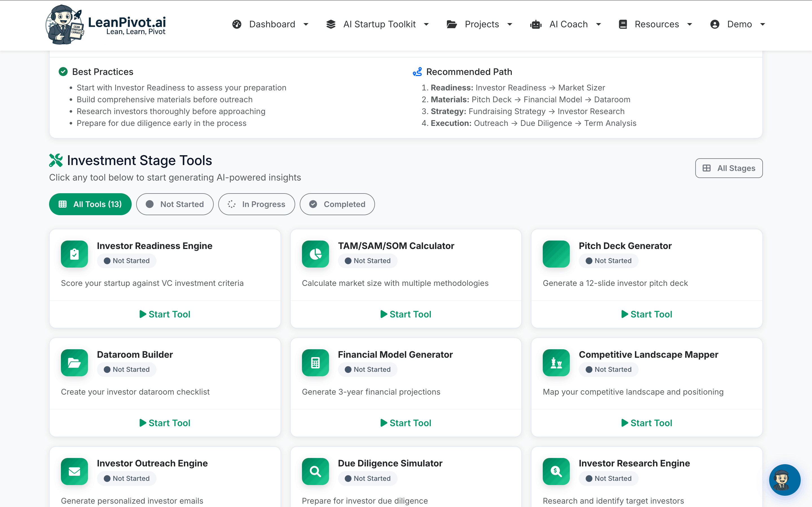Open the Dashboard dropdown menu
Screen dimensions: 812x507
click(271, 24)
